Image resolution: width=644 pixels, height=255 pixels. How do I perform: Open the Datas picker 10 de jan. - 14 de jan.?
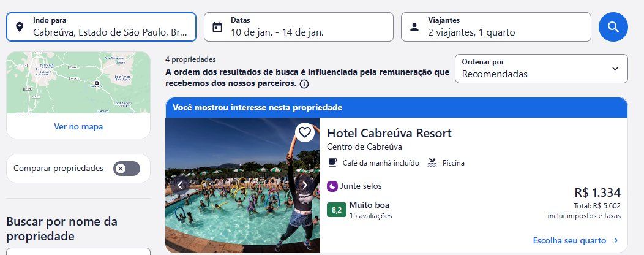[x=299, y=27]
